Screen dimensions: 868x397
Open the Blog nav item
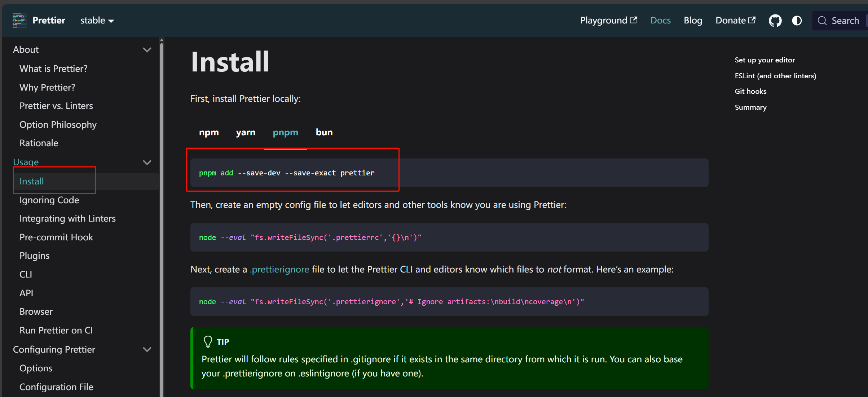tap(693, 21)
